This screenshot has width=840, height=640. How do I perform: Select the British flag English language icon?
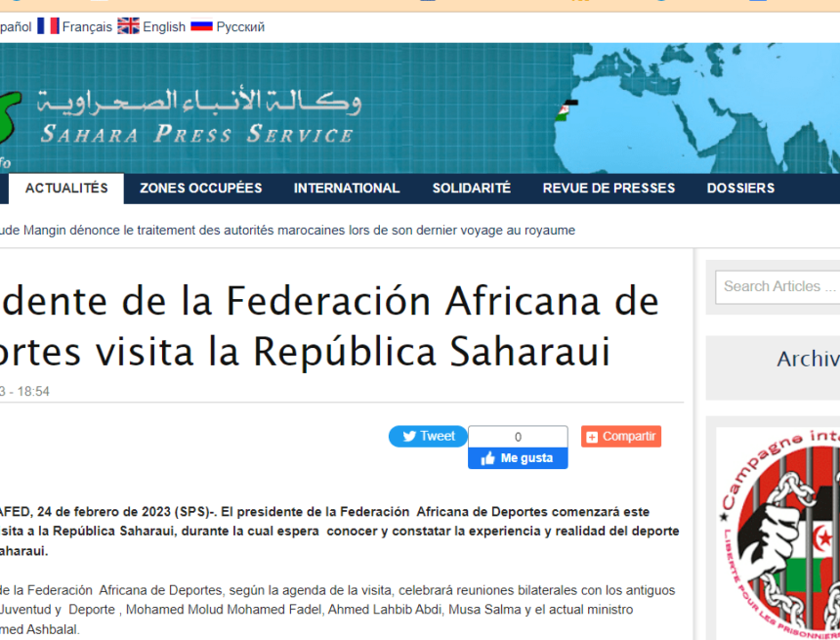pos(128,26)
